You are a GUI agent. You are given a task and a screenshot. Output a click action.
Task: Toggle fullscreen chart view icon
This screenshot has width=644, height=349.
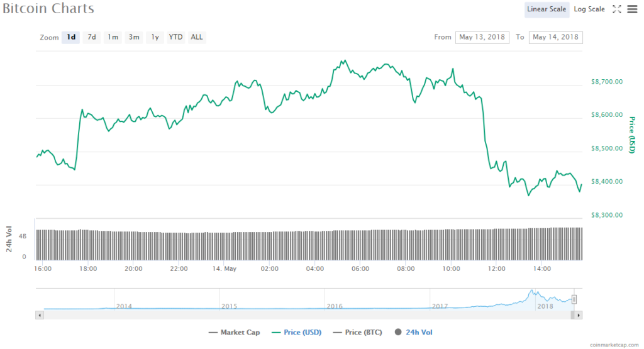(x=617, y=9)
